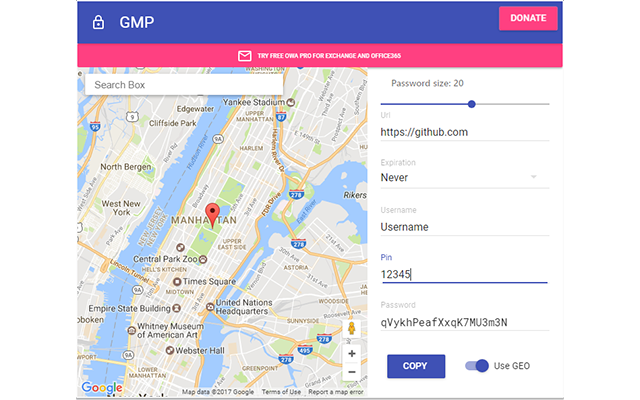Click in the map Search Box field
Screen dimensions: 640x400
pos(184,85)
